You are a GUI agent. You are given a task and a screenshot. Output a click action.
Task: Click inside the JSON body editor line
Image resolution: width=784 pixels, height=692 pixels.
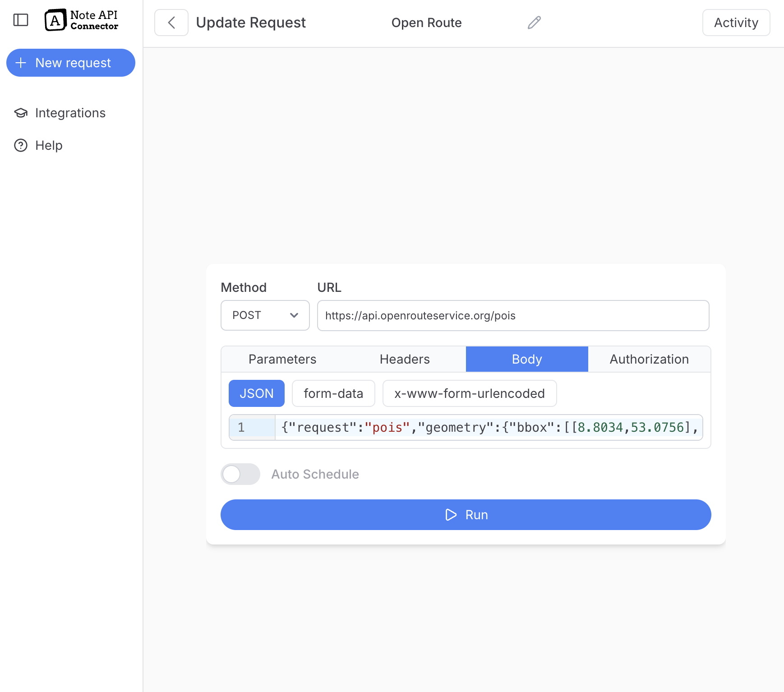pyautogui.click(x=489, y=427)
